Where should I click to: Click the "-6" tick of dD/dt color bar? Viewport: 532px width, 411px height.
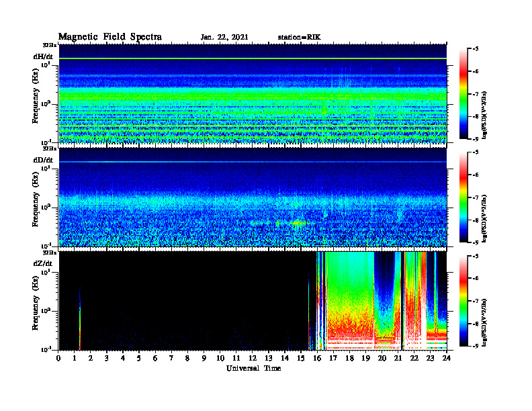tap(476, 175)
